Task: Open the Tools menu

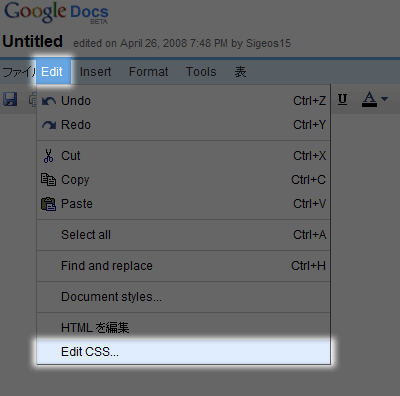Action: (201, 72)
